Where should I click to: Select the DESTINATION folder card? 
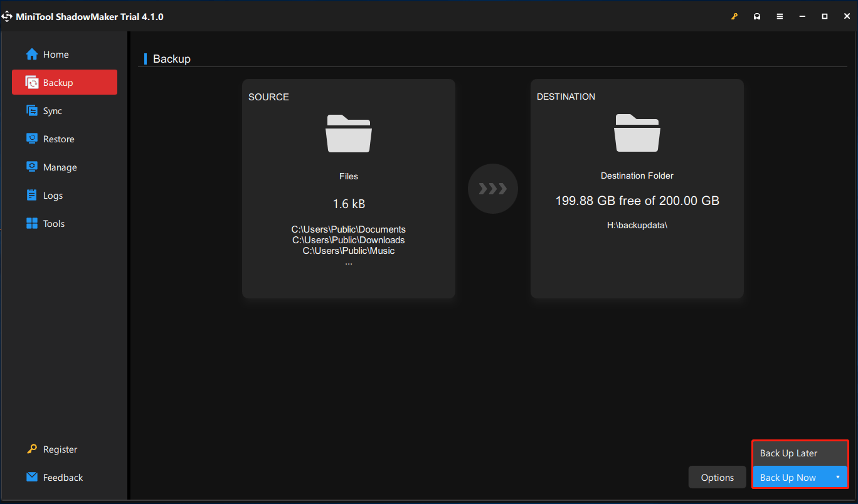coord(637,188)
